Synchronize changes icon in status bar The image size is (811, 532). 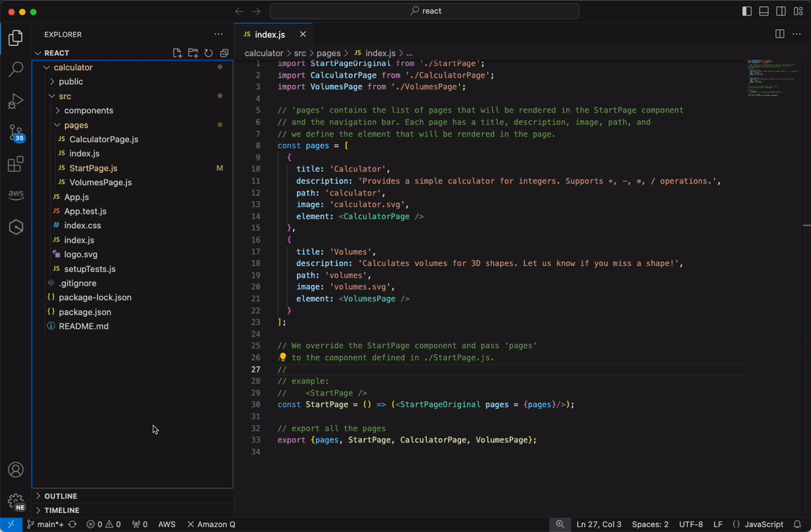tap(73, 524)
